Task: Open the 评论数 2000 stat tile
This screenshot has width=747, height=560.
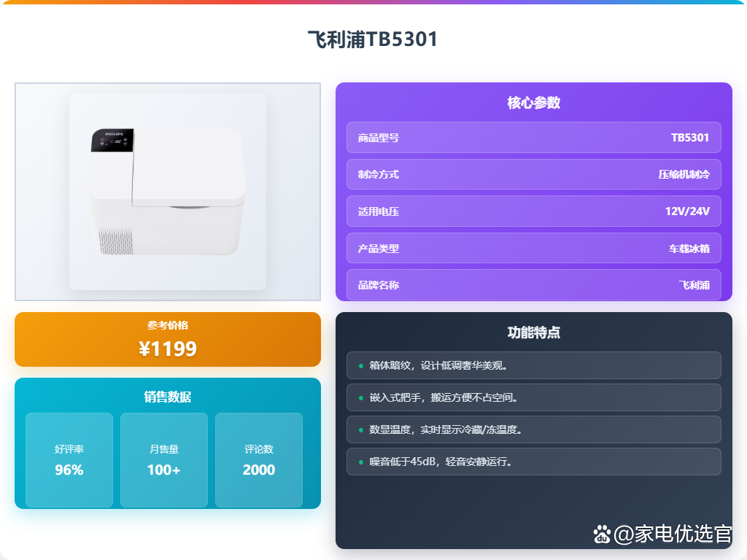Action: pyautogui.click(x=259, y=460)
